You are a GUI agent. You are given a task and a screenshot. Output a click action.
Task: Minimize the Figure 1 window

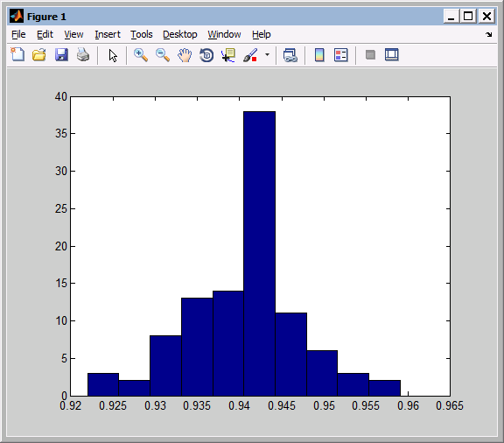[x=451, y=16]
